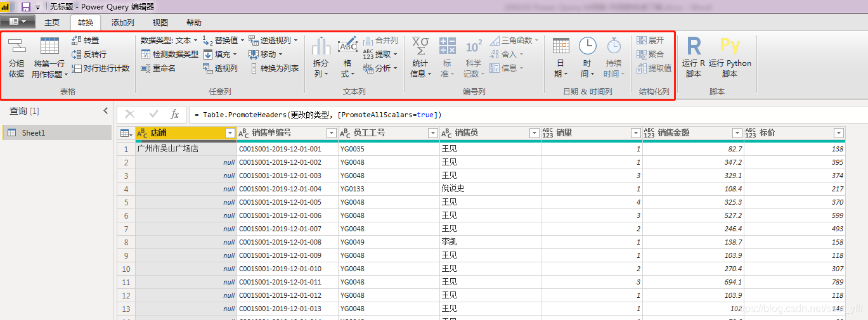Click 对行进行计数 (Count Rows)
The height and width of the screenshot is (320, 868).
click(100, 68)
